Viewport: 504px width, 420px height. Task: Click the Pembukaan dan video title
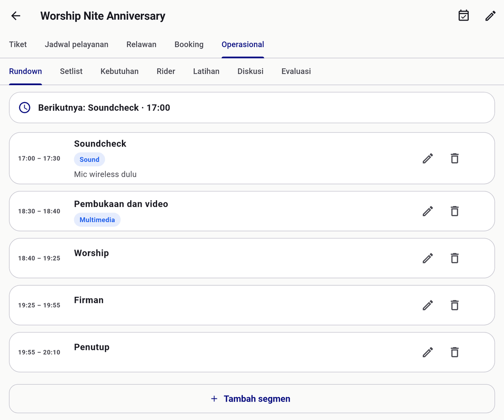coord(121,204)
